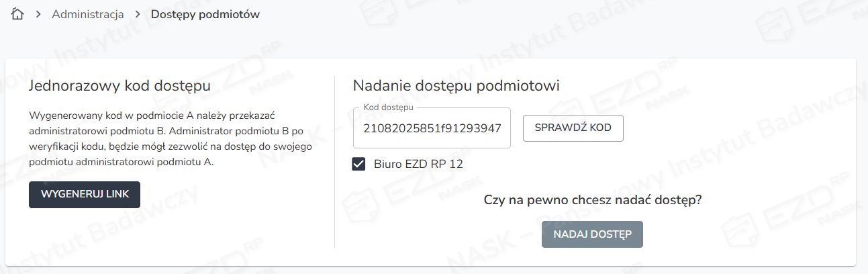Click the Kod dostępu floating field label
868x274 pixels.
pyautogui.click(x=388, y=107)
